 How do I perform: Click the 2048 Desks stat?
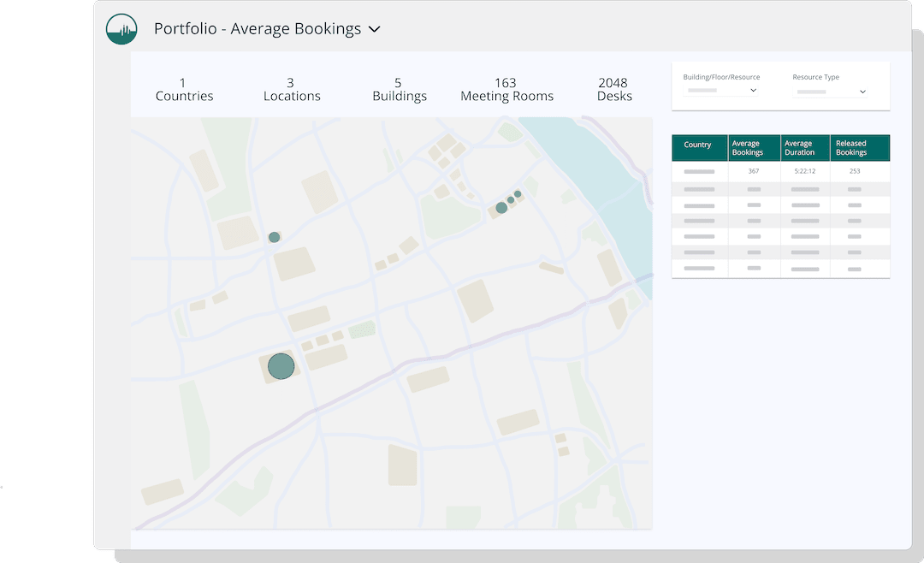click(x=613, y=90)
